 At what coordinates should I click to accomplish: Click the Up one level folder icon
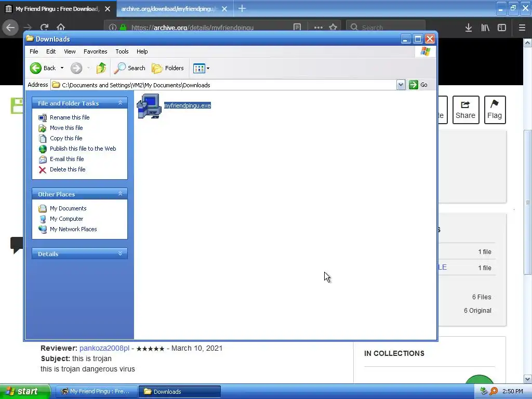101,68
